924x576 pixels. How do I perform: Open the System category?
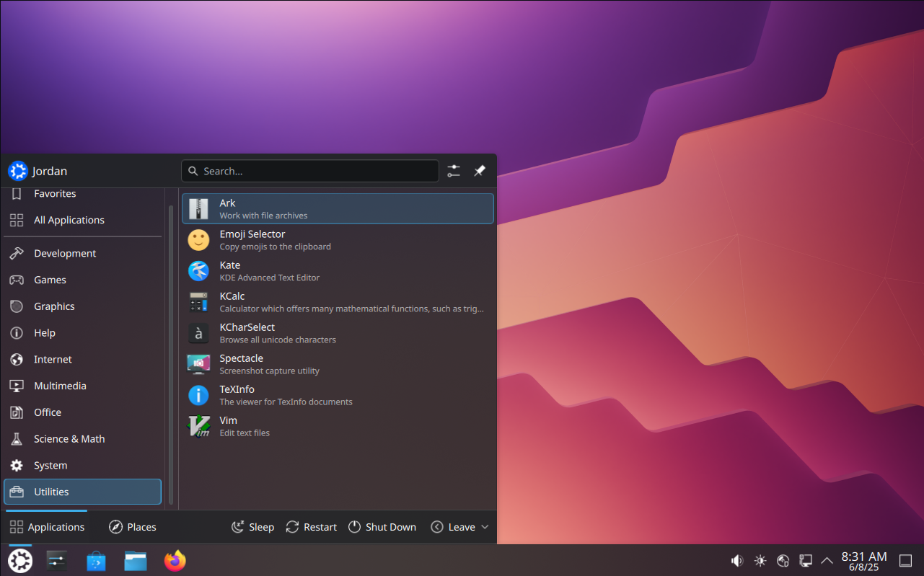82,466
